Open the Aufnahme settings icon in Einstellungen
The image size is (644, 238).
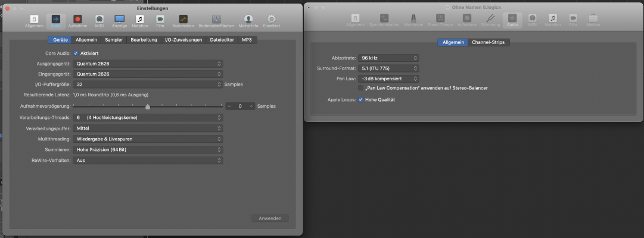[x=77, y=21]
